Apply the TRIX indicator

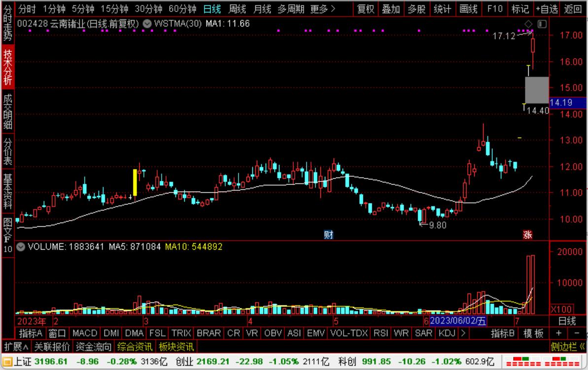click(181, 333)
